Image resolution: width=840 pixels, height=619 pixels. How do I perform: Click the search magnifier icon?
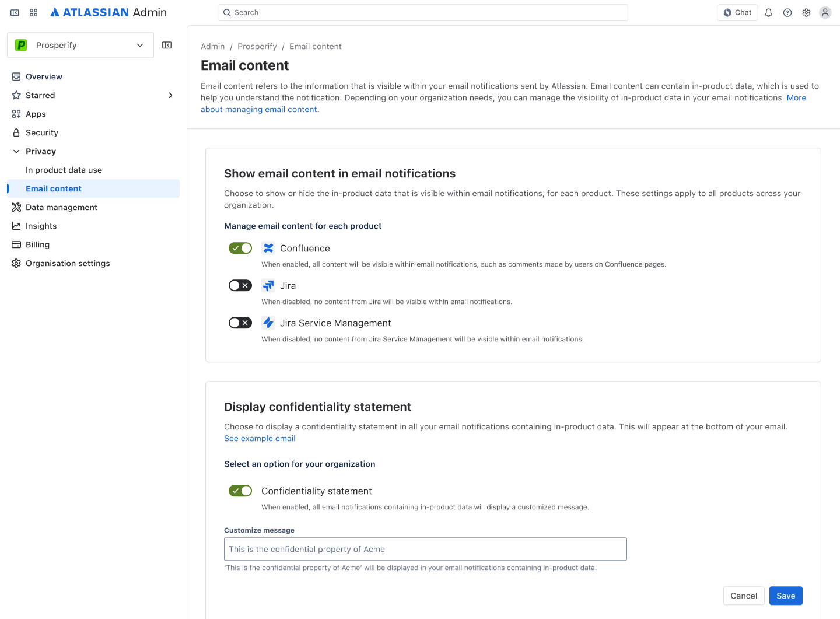tap(228, 12)
